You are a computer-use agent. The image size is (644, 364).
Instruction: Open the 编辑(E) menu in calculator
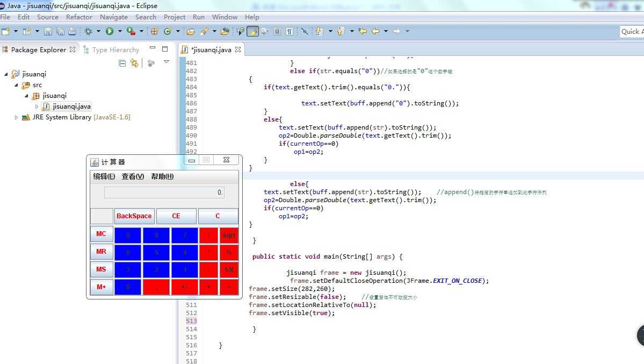pyautogui.click(x=104, y=176)
